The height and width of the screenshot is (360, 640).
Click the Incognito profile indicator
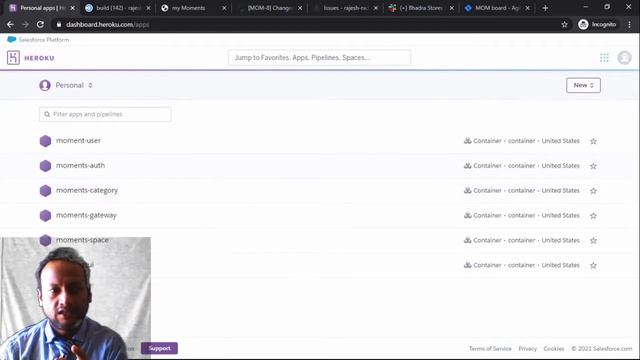597,24
